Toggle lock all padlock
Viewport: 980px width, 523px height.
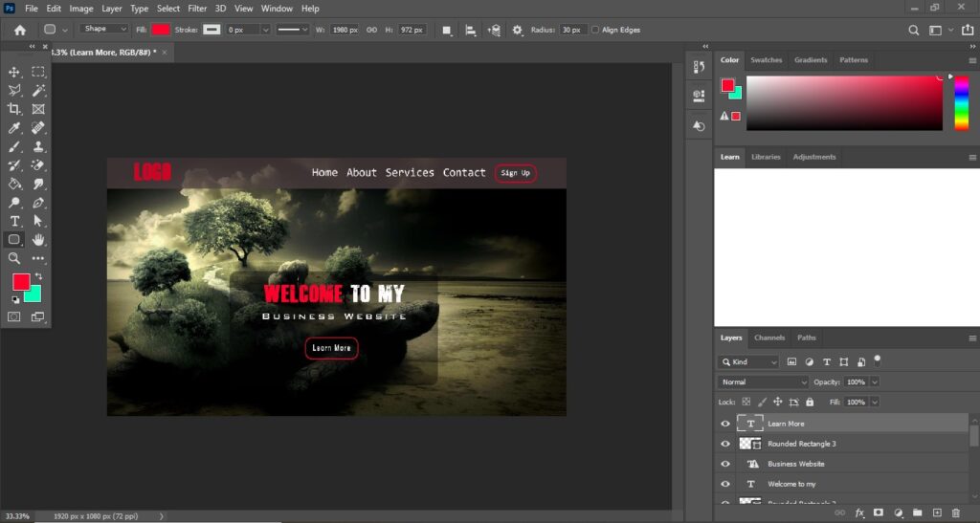810,402
